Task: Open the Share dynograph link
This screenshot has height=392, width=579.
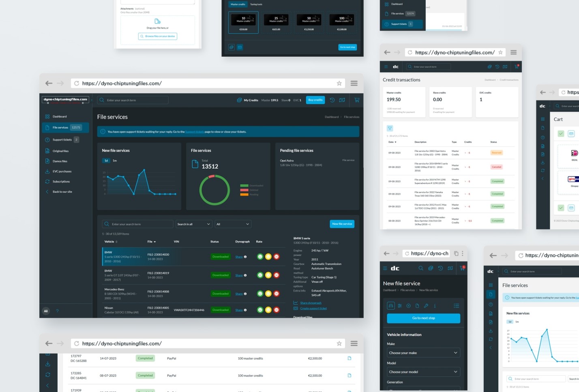Action: point(311,303)
